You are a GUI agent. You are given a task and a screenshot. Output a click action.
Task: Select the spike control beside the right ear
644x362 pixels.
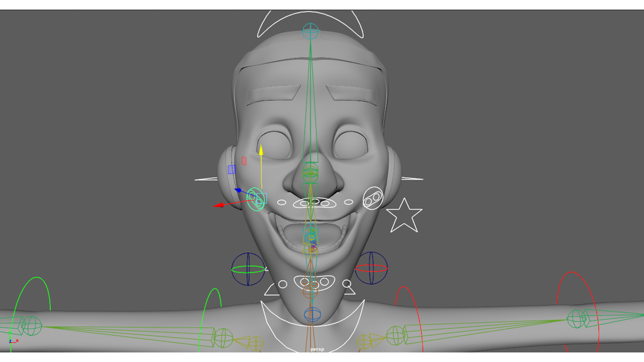tap(412, 178)
